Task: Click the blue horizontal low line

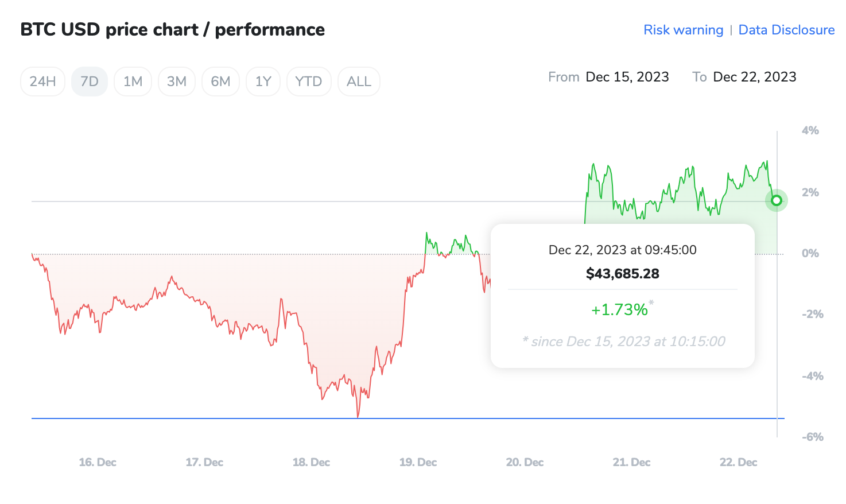Action: pos(172,418)
